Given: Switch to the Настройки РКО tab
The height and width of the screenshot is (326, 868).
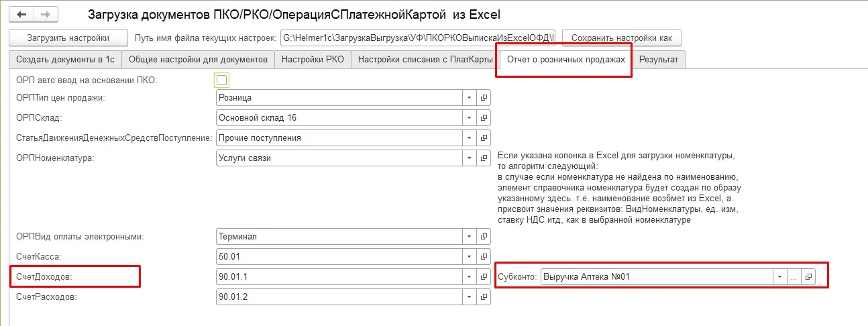Looking at the screenshot, I should (313, 60).
